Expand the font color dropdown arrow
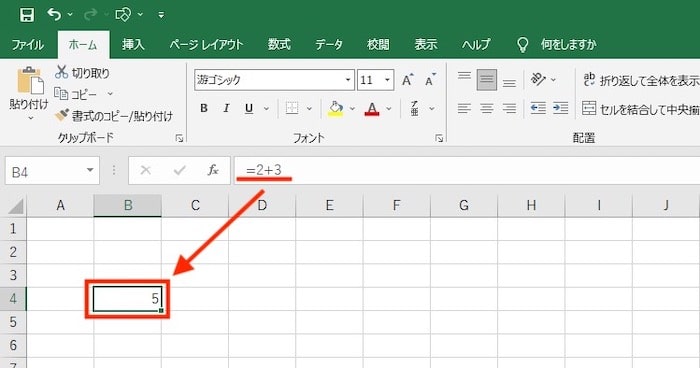Image resolution: width=700 pixels, height=368 pixels. pyautogui.click(x=389, y=109)
